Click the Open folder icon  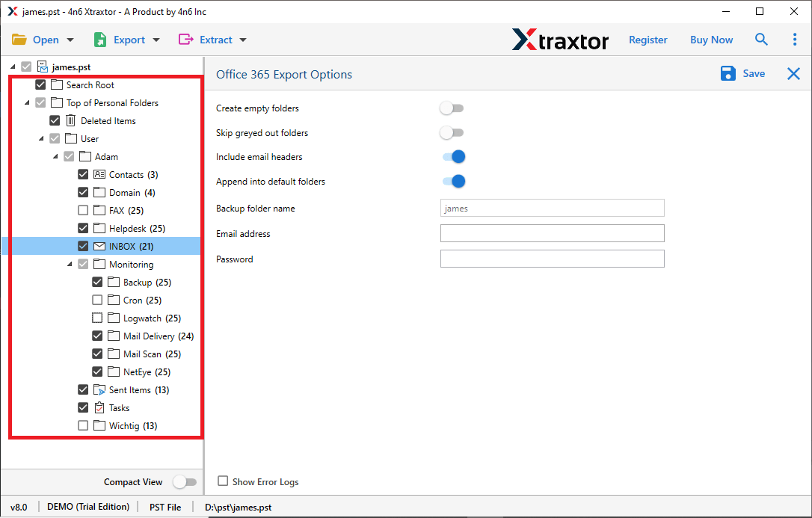(19, 40)
